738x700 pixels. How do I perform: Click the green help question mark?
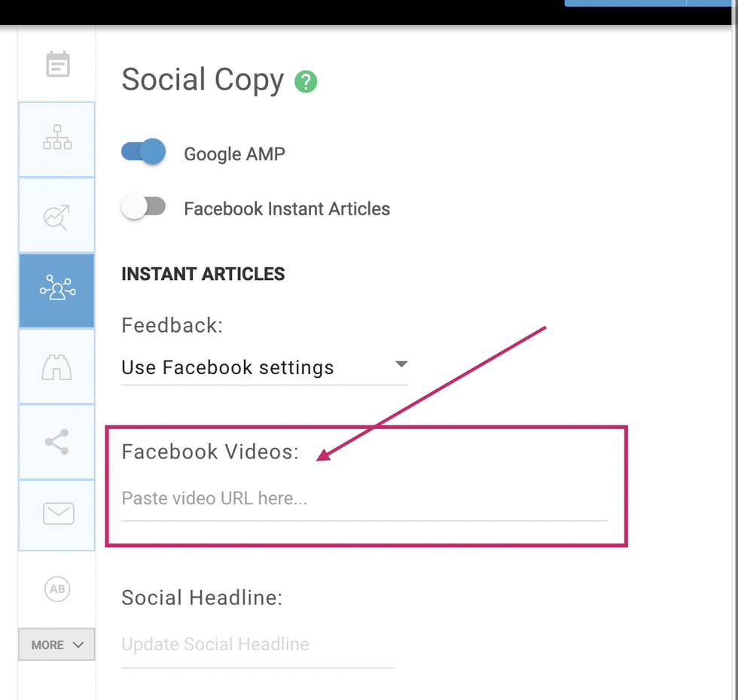pos(306,81)
